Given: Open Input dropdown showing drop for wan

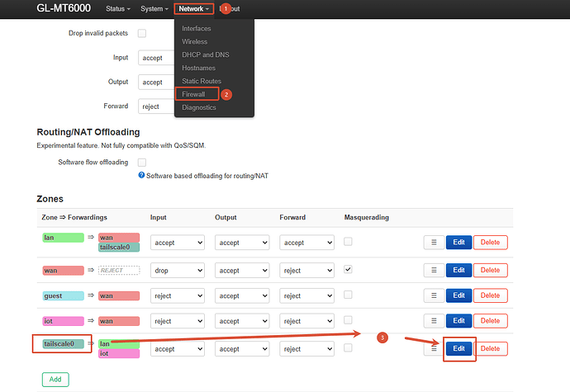Looking at the screenshot, I should pos(178,271).
